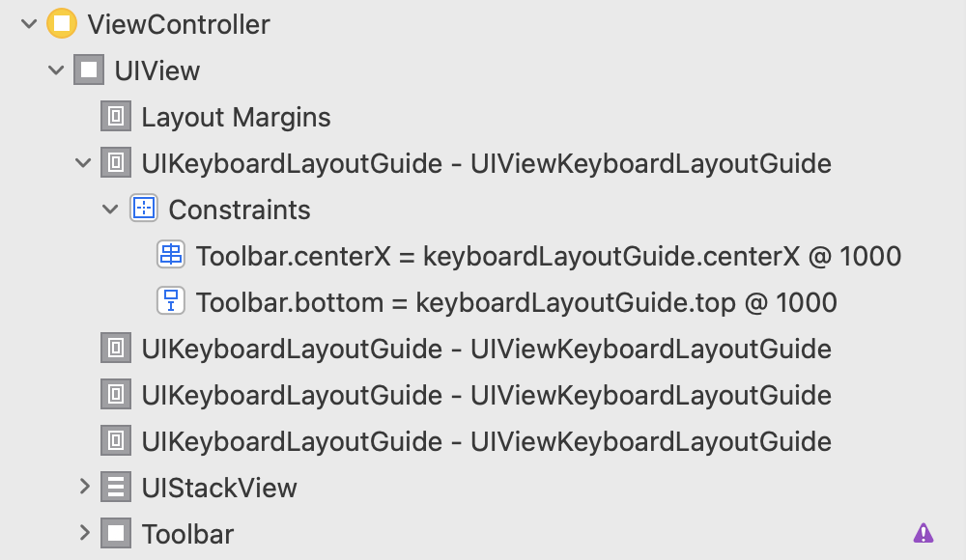This screenshot has width=966, height=560.
Task: Expand the UIStackView tree item
Action: [x=83, y=488]
